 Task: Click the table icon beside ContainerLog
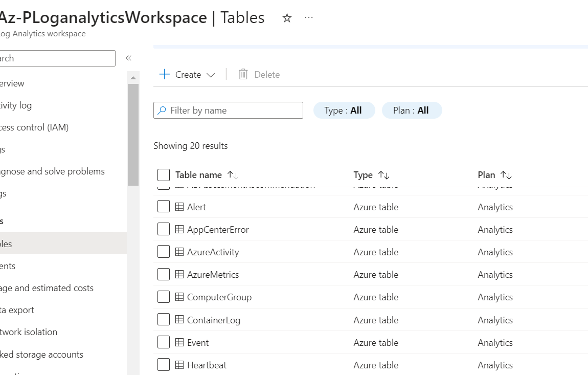coord(179,320)
